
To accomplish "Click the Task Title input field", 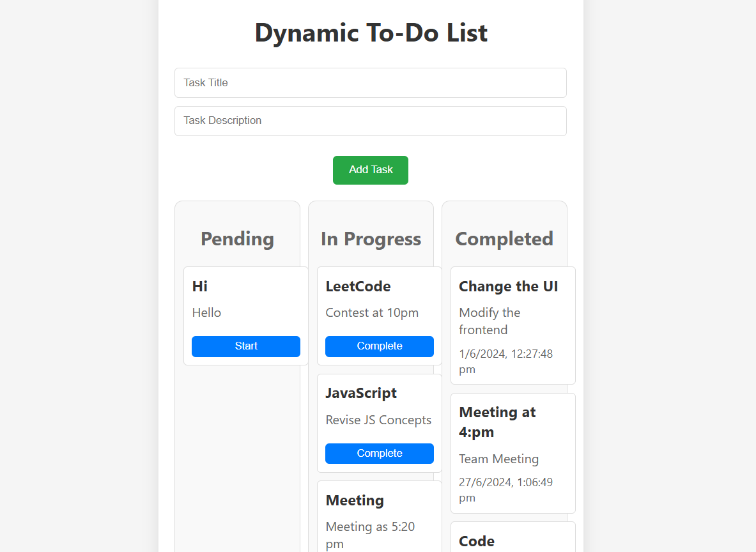I will (370, 83).
